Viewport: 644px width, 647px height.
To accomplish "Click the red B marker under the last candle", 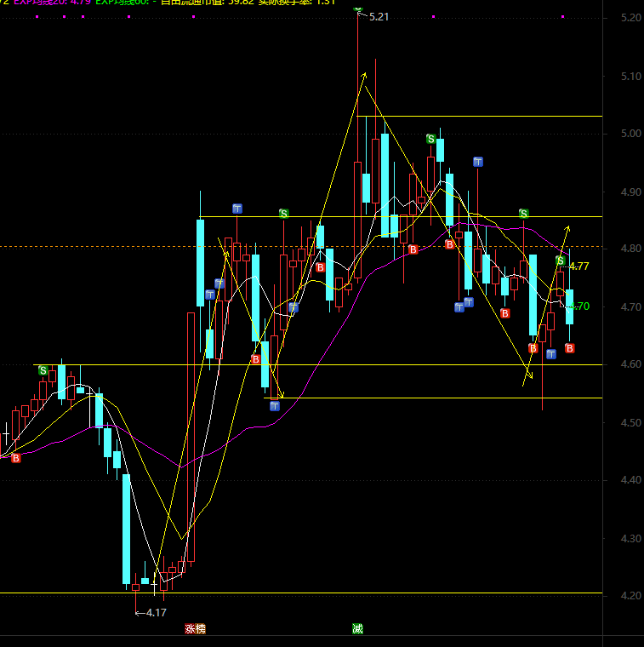I will click(x=570, y=349).
